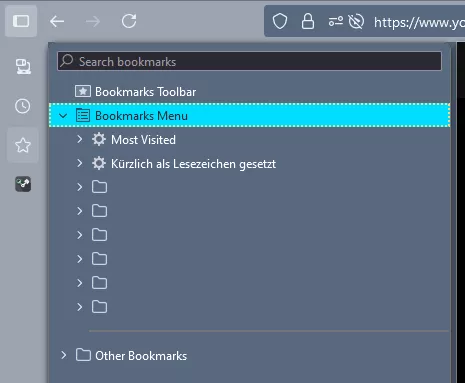The image size is (465, 383).
Task: Expand Kürzlich als Lesezeichen gesetzt
Action: 79,163
